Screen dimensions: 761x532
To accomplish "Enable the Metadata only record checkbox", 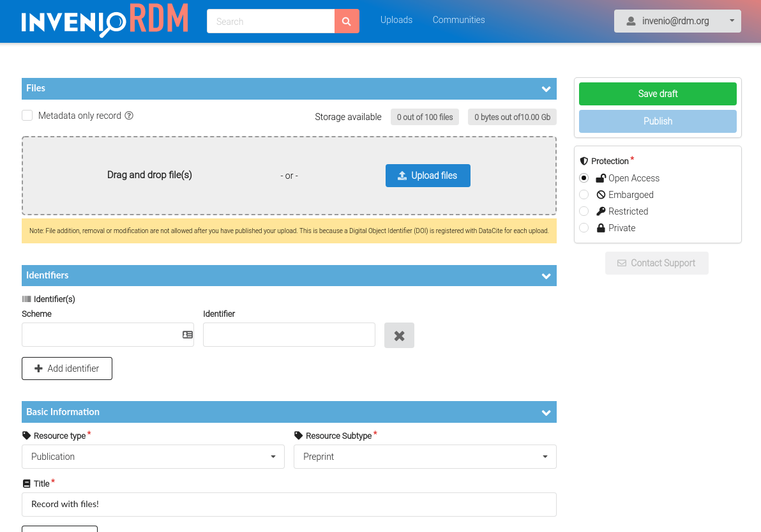I will point(27,116).
